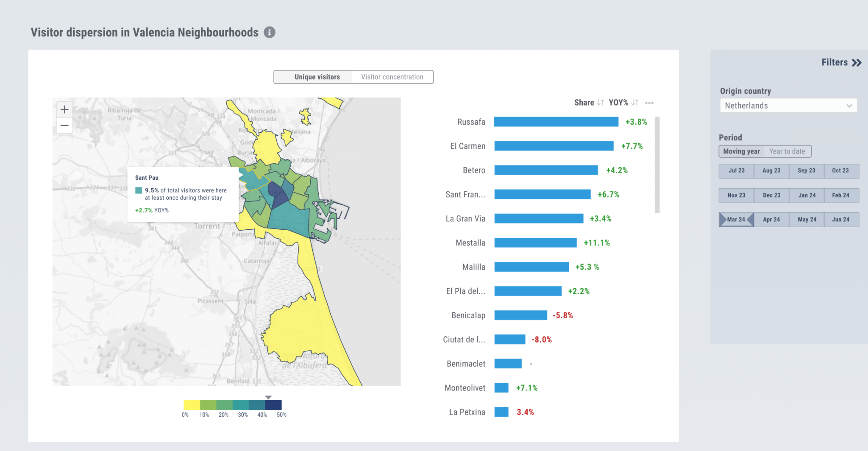This screenshot has height=451, width=868.
Task: Click the Betero +4.2% value
Action: 617,170
